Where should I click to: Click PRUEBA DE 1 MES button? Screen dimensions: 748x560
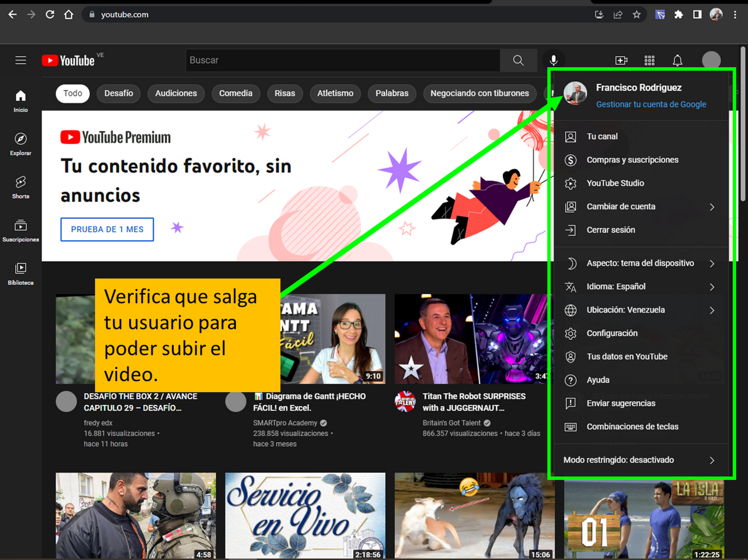click(107, 229)
